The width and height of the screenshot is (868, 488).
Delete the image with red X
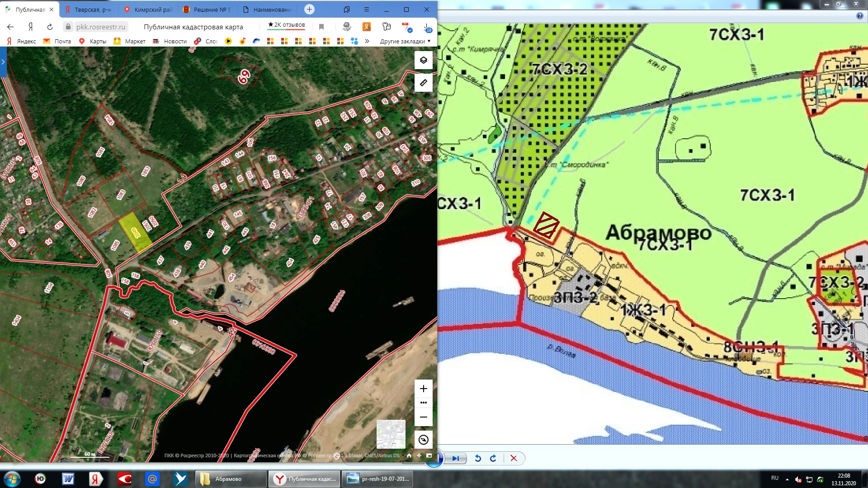coord(514,458)
